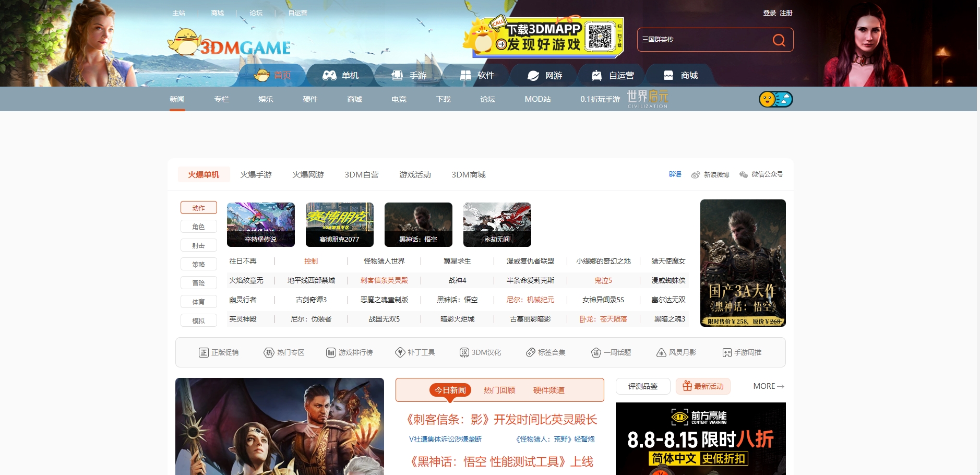Screen dimensions: 980x475
Task: Open 电竞 in the secondary menu
Action: pyautogui.click(x=399, y=99)
